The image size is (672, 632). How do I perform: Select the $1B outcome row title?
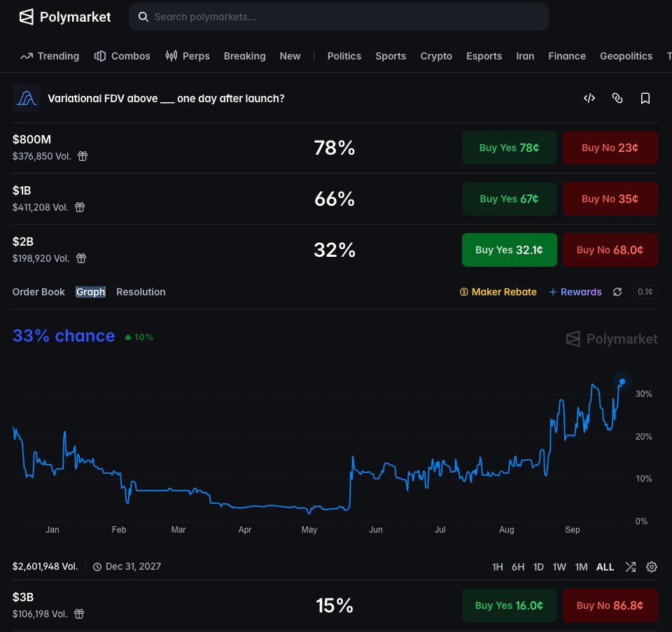(22, 190)
